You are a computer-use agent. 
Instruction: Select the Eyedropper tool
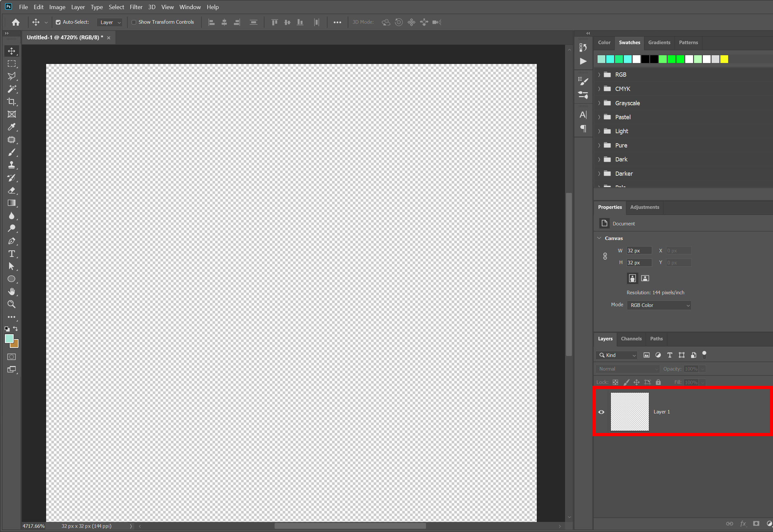12,127
